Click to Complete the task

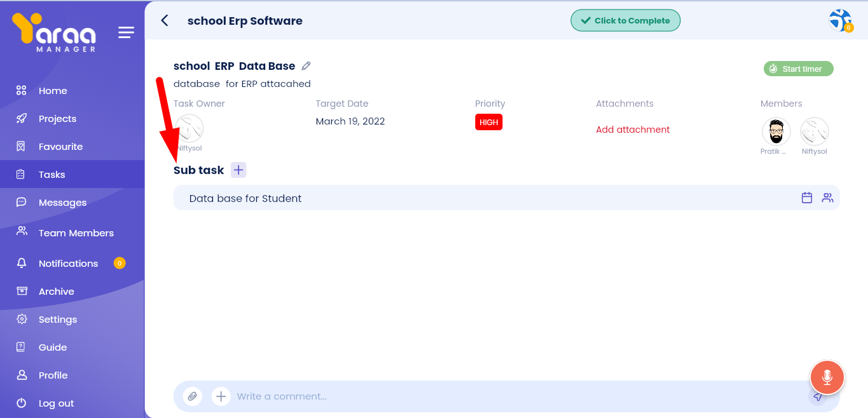[x=625, y=20]
